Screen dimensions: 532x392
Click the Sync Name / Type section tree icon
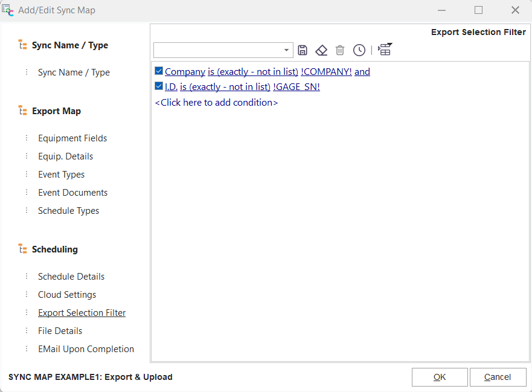[23, 45]
